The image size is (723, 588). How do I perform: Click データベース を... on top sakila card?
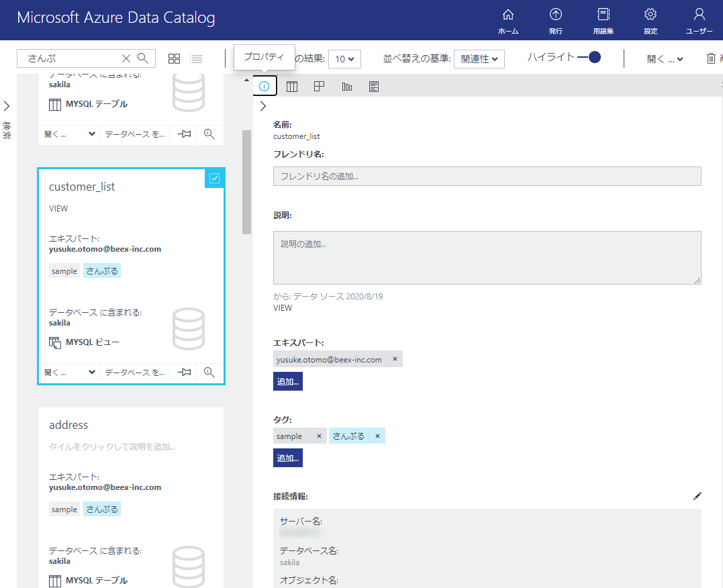[x=135, y=134]
